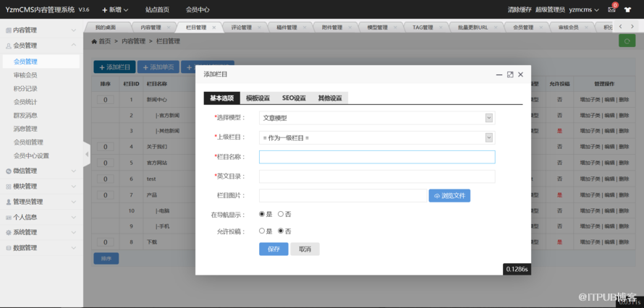The width and height of the screenshot is (644, 308).
Task: Expand the 微信管理 sidebar chevron
Action: point(74,171)
